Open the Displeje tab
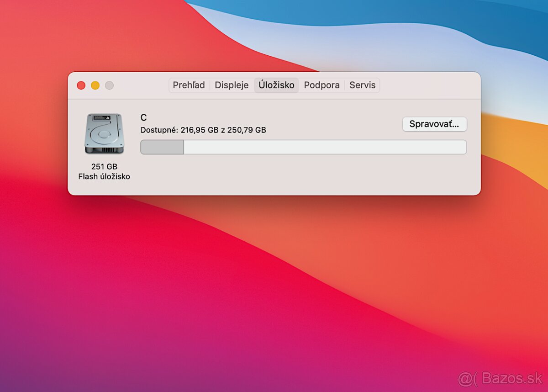 click(x=232, y=85)
